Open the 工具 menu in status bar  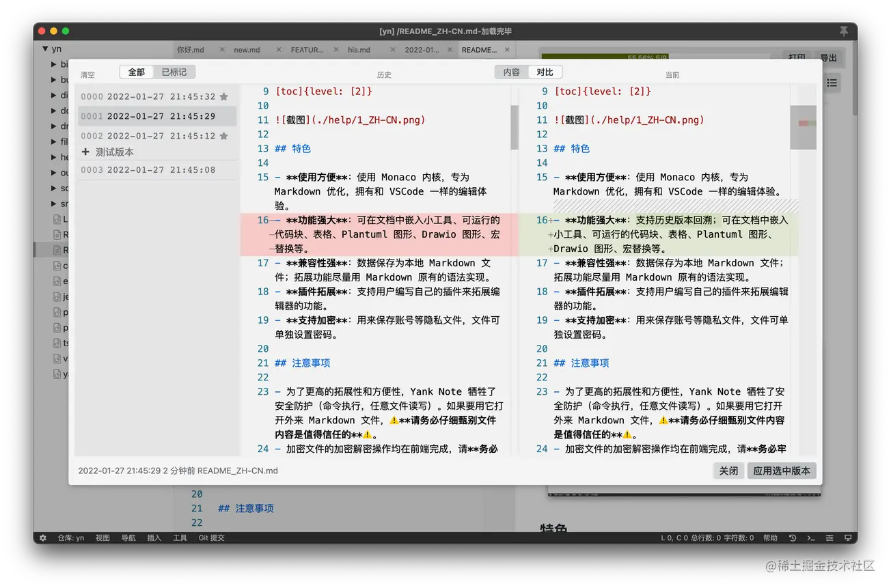tap(180, 538)
